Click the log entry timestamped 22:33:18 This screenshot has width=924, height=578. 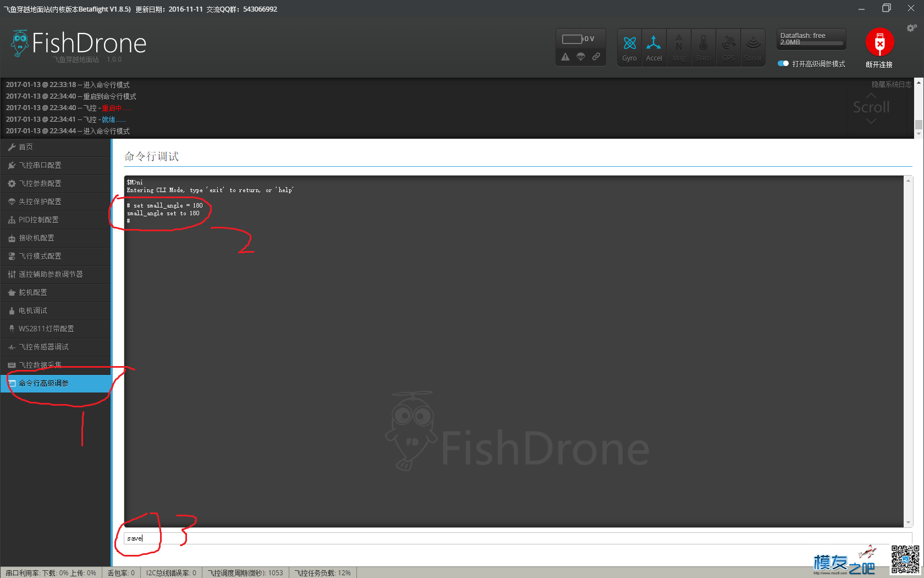coord(68,85)
